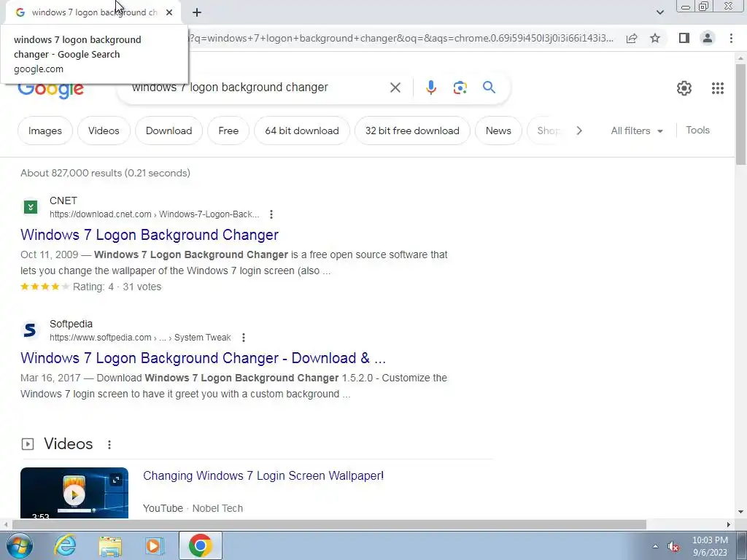
Task: Open Windows Media Player from the taskbar
Action: click(154, 545)
